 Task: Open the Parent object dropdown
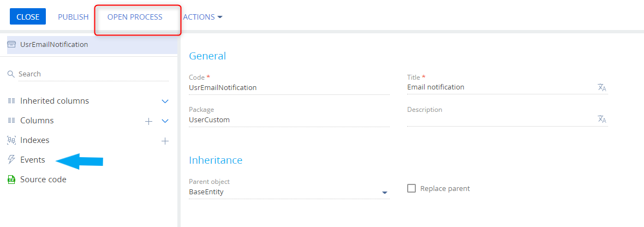point(384,193)
